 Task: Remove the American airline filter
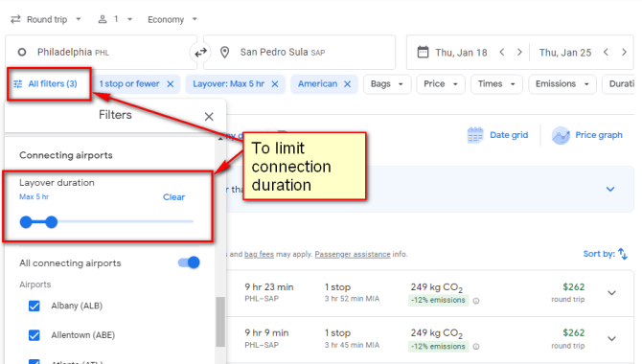[347, 84]
